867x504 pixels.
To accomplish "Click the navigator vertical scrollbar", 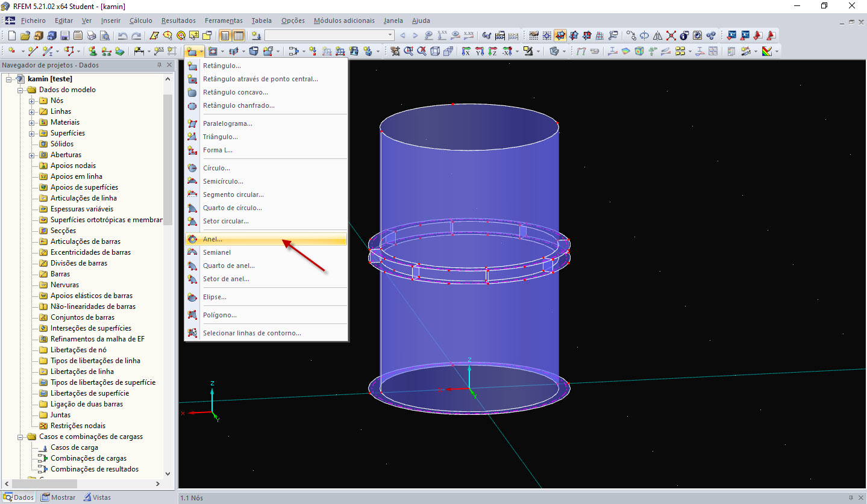I will [167, 159].
